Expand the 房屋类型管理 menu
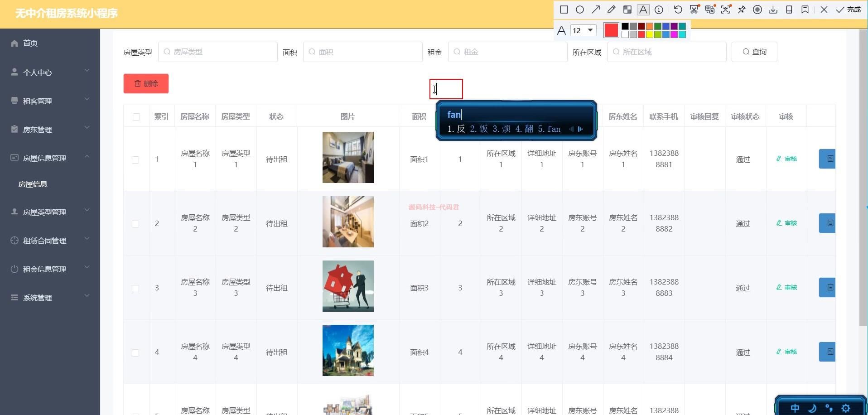This screenshot has width=868, height=415. pyautogui.click(x=50, y=212)
